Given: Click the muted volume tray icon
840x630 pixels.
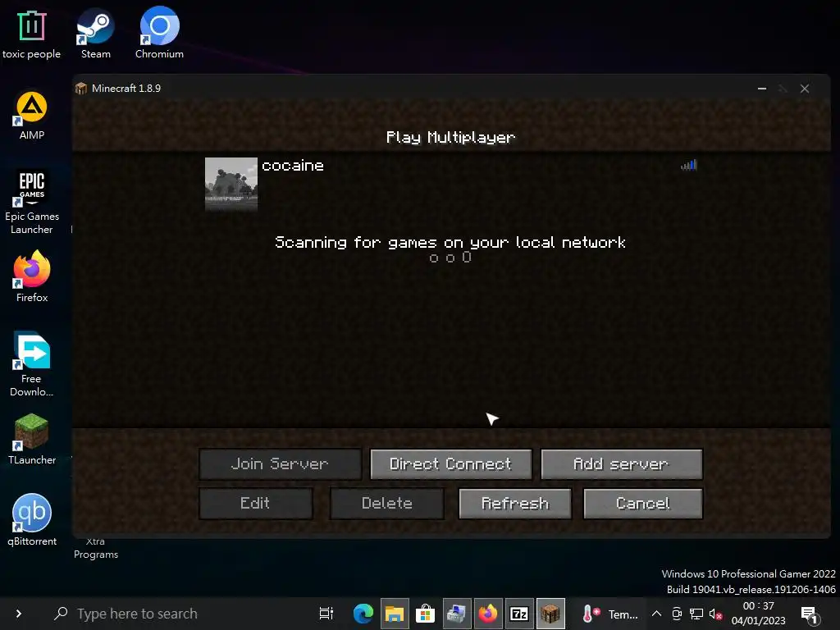Looking at the screenshot, I should pyautogui.click(x=715, y=614).
